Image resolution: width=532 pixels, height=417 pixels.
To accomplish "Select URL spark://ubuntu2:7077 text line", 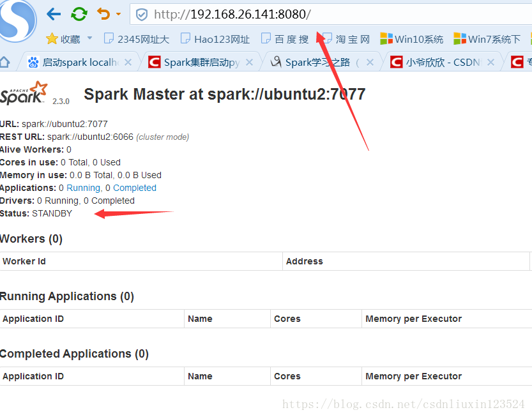I will click(54, 124).
